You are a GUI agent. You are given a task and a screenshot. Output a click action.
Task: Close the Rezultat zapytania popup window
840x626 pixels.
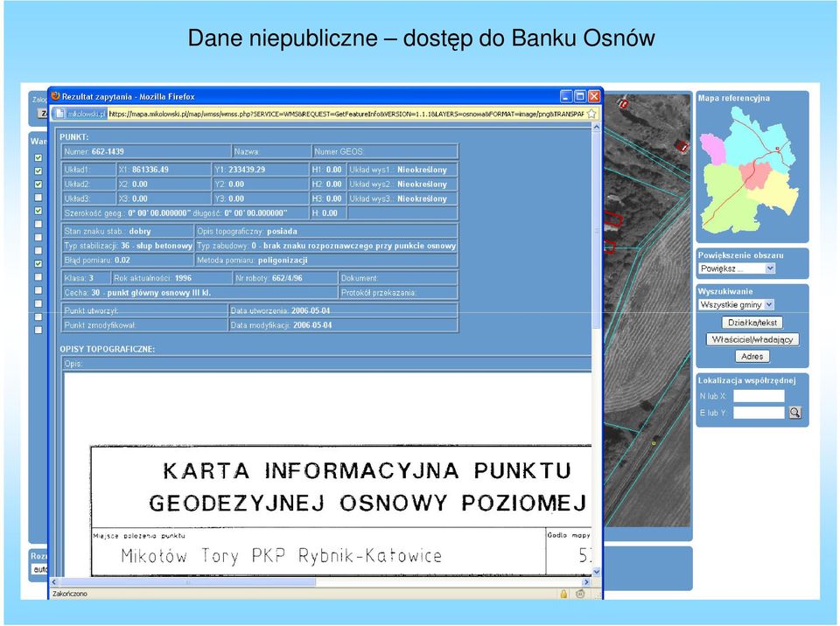point(594,96)
